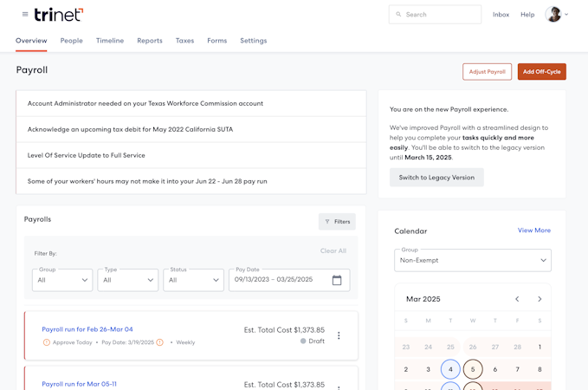Open the pay date calendar picker icon
Screen dimensions: 588x390
tap(337, 280)
